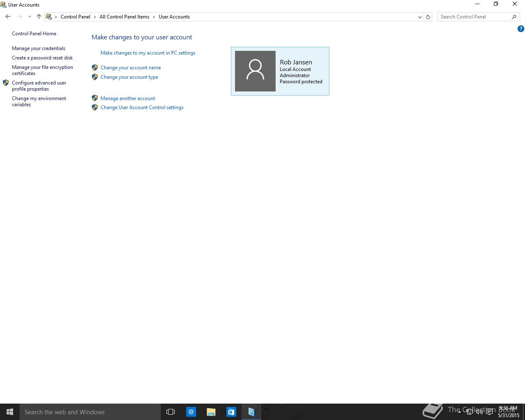Open Create a password reset disk
525x420 pixels.
tap(42, 58)
